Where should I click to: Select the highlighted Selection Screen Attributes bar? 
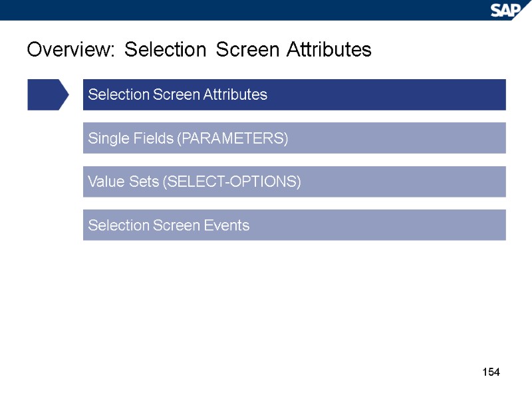[x=294, y=94]
